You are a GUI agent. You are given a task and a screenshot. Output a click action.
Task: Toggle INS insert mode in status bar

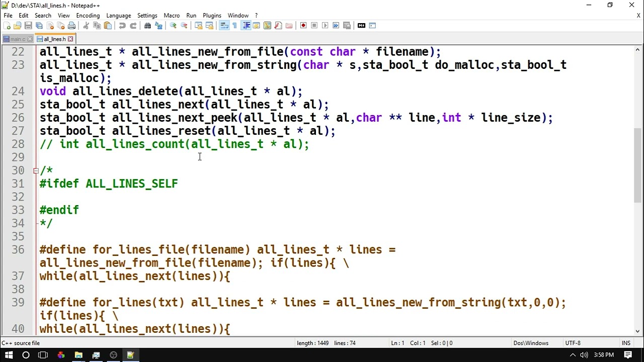pos(626,343)
